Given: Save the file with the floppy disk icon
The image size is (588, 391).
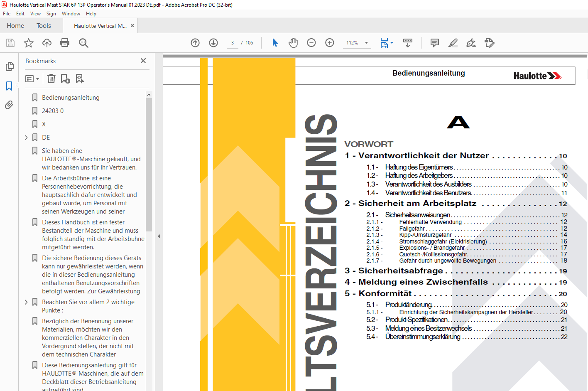Looking at the screenshot, I should tap(10, 43).
